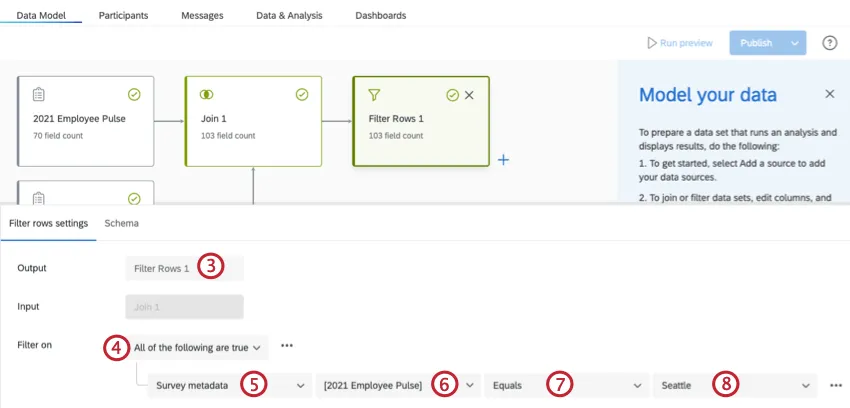Open the All of the following are true dropdown

coord(200,347)
